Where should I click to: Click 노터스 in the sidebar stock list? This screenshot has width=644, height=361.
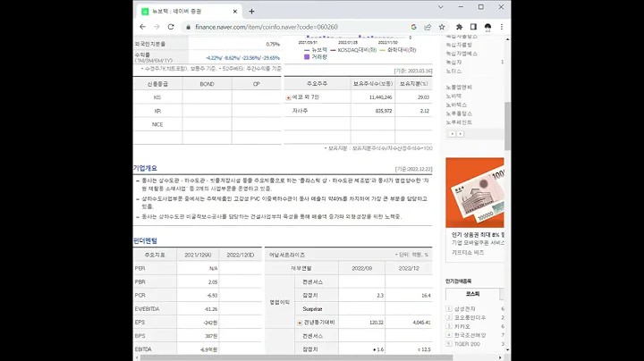[453, 71]
